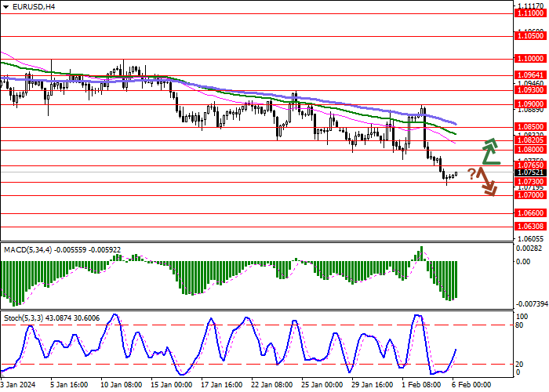Select the 1 Feb 08:00 time label
549x392 pixels.
(x=422, y=384)
